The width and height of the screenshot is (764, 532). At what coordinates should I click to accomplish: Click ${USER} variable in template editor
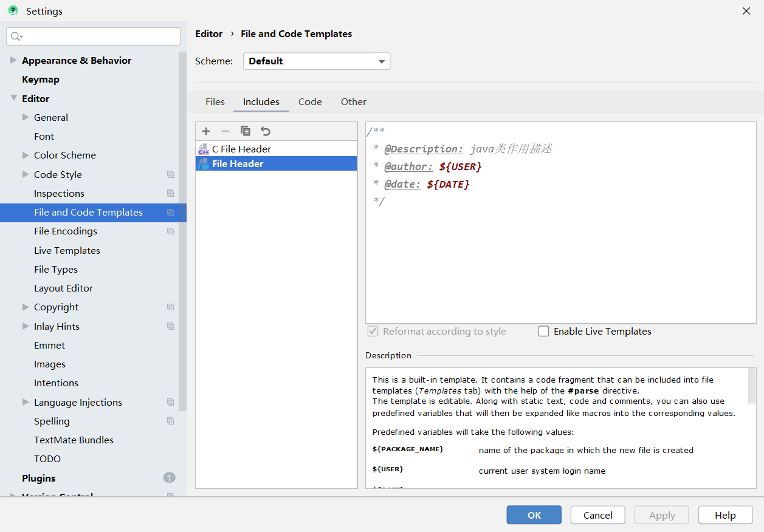point(461,166)
